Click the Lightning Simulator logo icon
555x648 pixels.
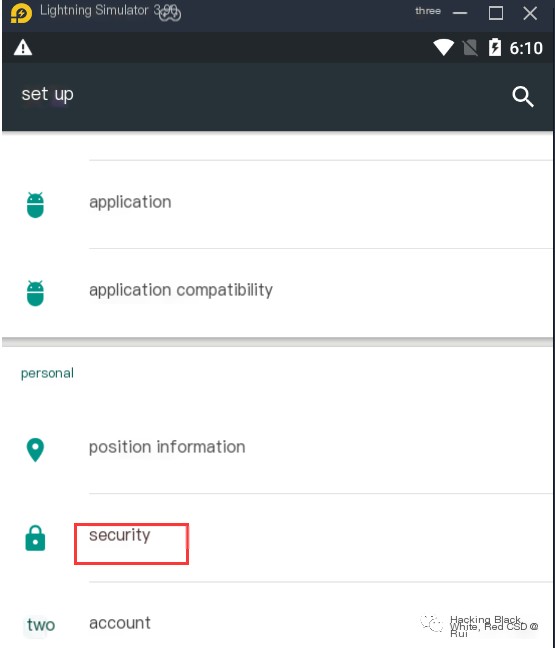pyautogui.click(x=21, y=13)
